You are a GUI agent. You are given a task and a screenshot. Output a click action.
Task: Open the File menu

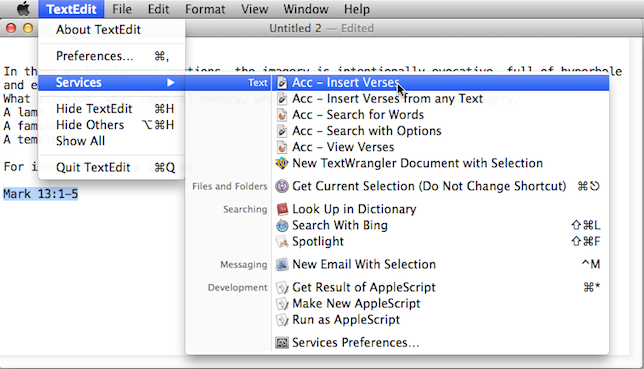click(x=122, y=9)
